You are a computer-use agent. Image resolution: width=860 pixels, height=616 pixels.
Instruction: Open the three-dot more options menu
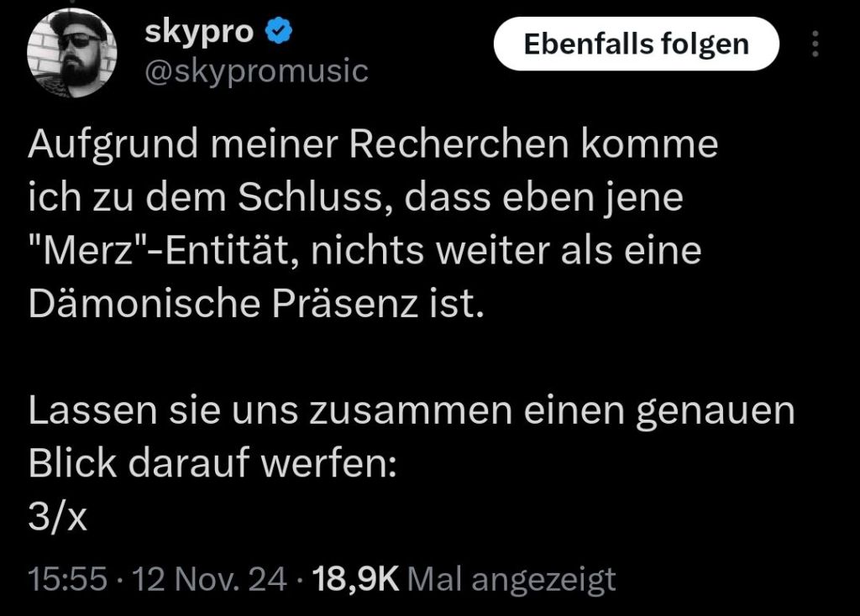[814, 44]
